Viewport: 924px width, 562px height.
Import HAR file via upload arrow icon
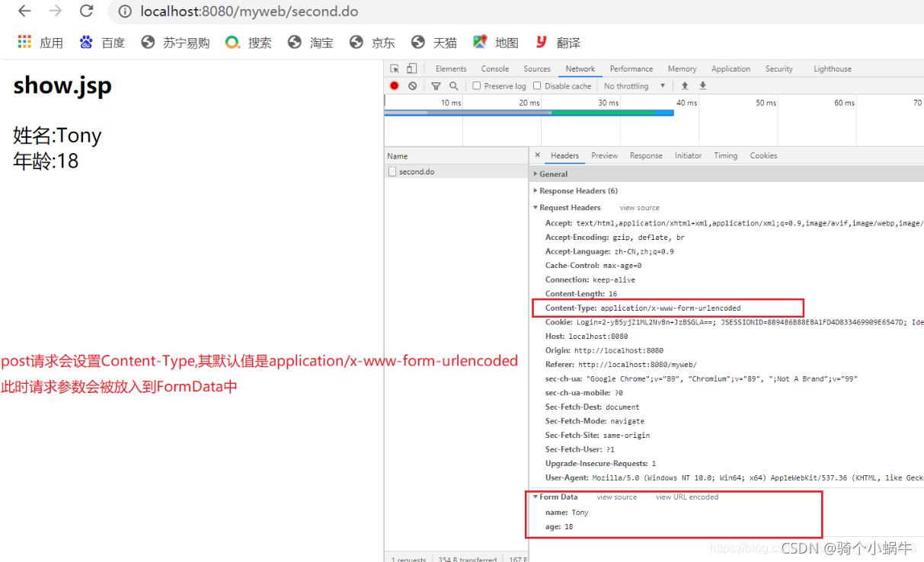click(684, 85)
